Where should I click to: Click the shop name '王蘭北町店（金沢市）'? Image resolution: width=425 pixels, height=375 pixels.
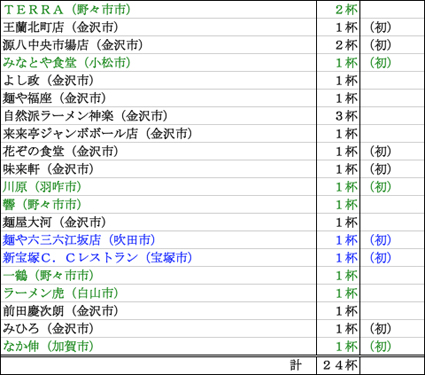(x=61, y=27)
